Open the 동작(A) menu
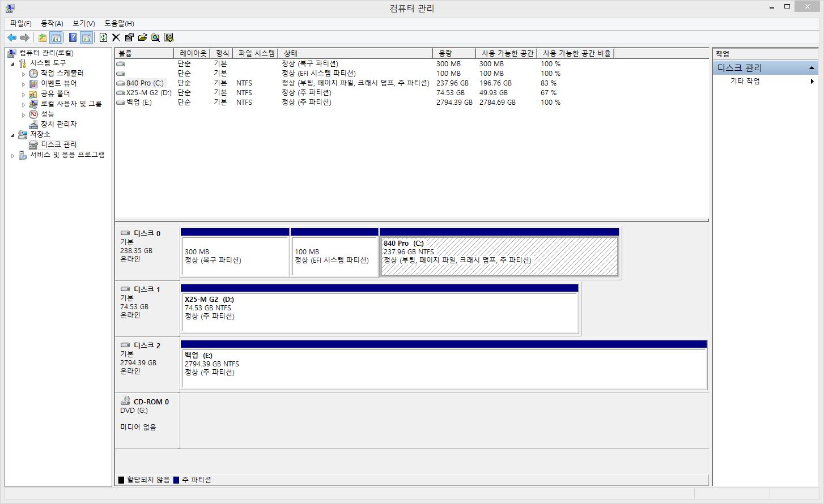This screenshot has height=504, width=824. [52, 23]
